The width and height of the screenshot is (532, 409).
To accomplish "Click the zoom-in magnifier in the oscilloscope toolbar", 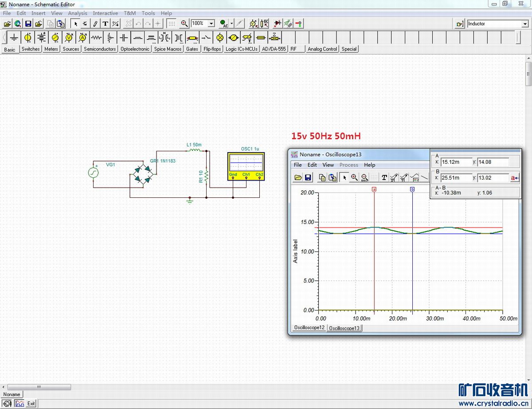I will coord(354,177).
